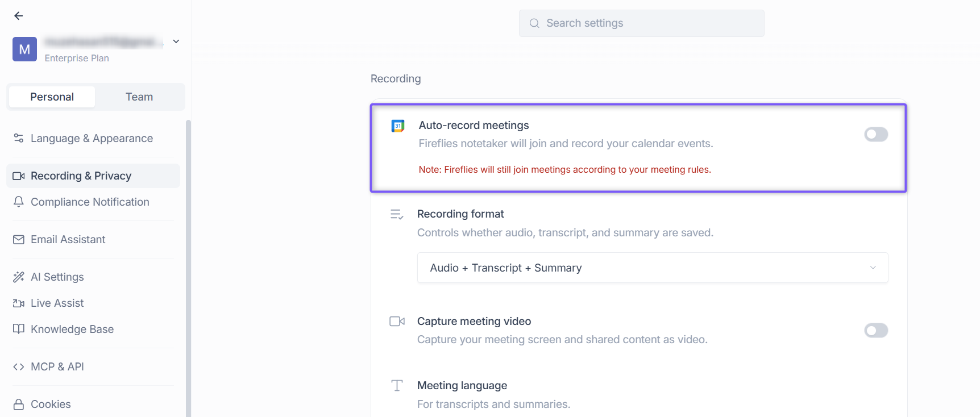980x417 pixels.
Task: Open Language & Appearance settings
Action: [93, 138]
